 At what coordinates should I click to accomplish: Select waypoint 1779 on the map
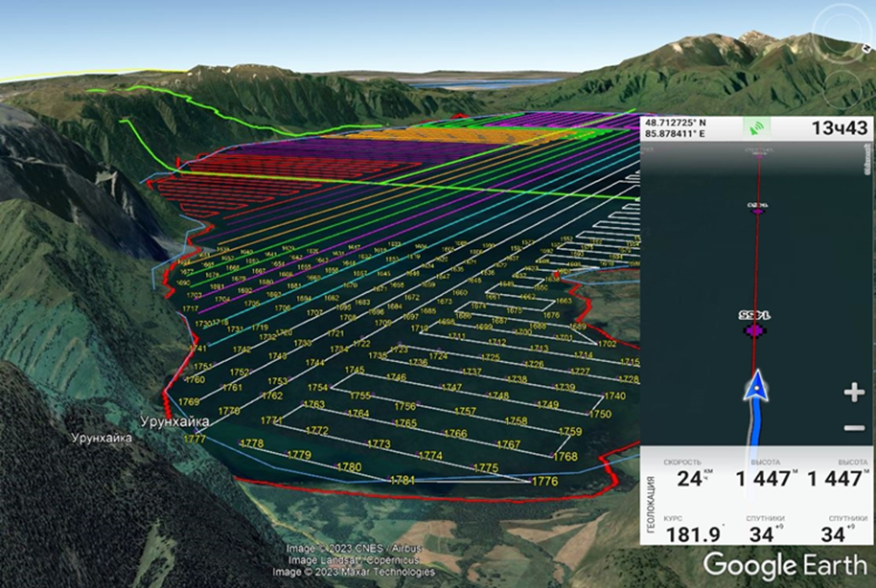point(299,455)
